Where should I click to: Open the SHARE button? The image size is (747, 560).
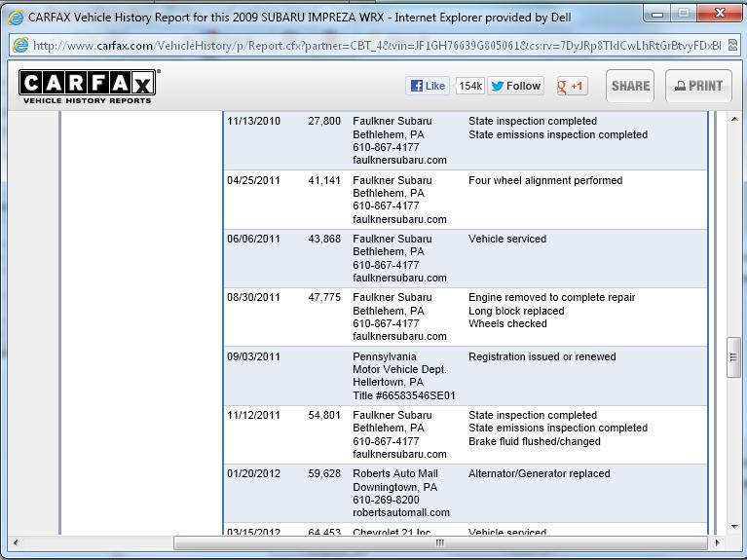630,86
